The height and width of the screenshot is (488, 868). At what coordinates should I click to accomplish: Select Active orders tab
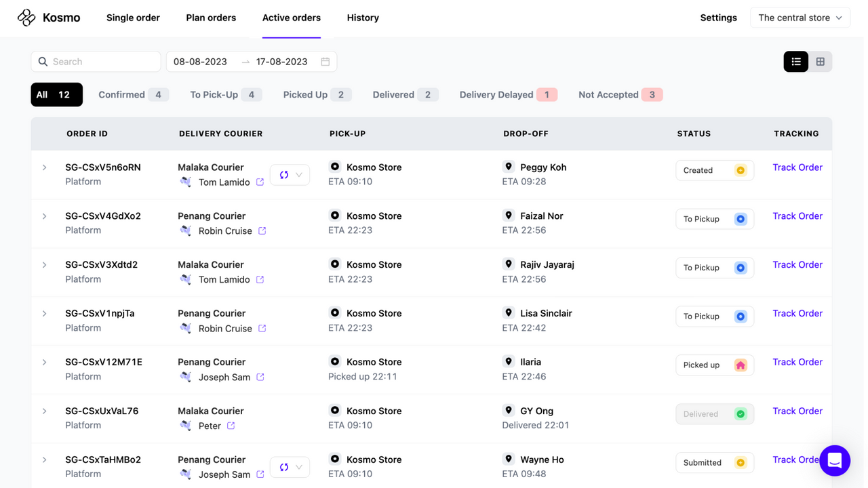[292, 18]
